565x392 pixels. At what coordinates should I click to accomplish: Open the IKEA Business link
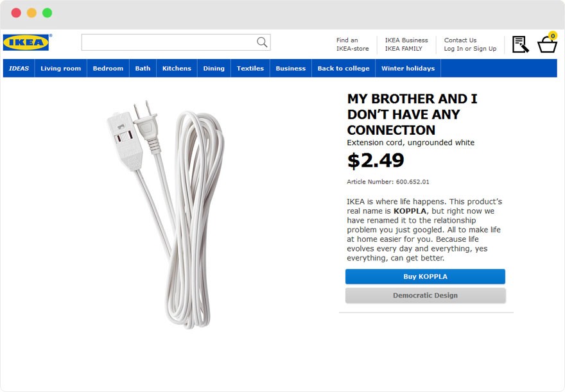click(x=406, y=40)
